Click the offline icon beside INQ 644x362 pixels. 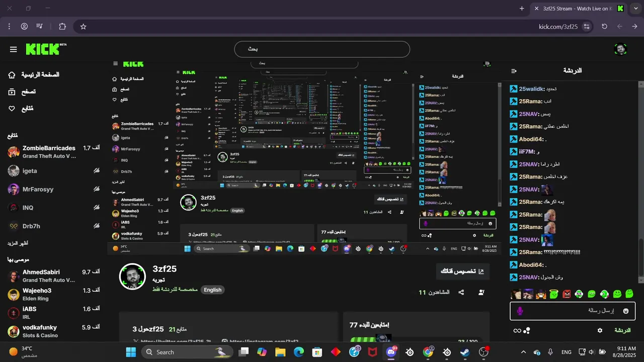[x=96, y=208]
